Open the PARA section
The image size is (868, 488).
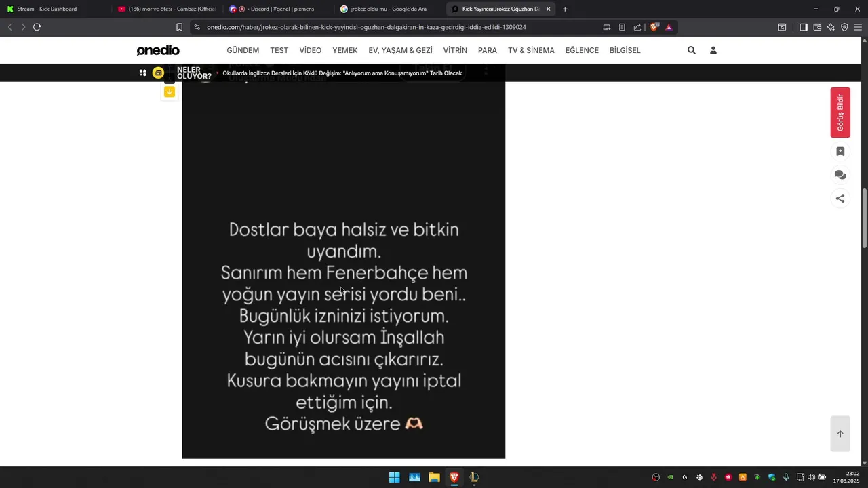pyautogui.click(x=488, y=50)
